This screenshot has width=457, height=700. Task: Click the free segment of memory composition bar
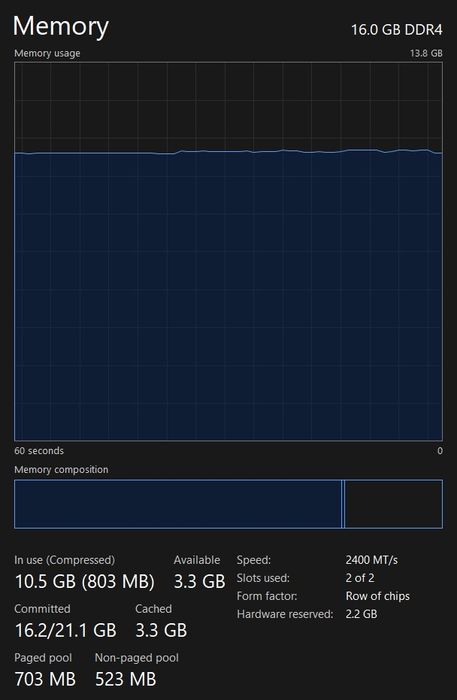pos(394,504)
